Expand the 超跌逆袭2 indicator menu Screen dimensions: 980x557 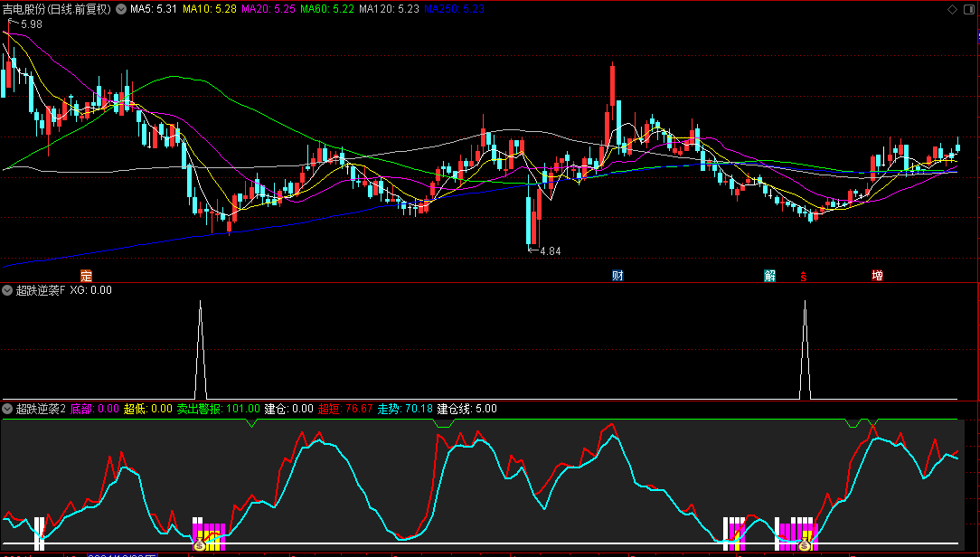click(7, 409)
